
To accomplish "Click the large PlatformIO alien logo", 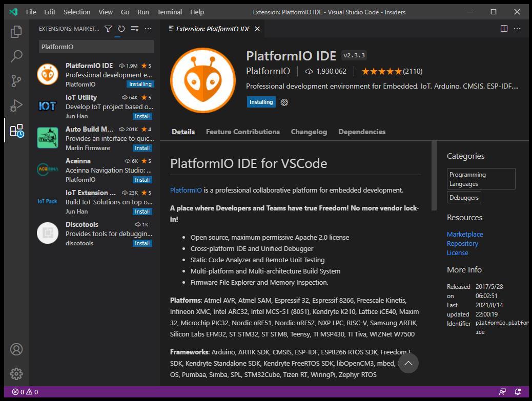I will point(203,80).
